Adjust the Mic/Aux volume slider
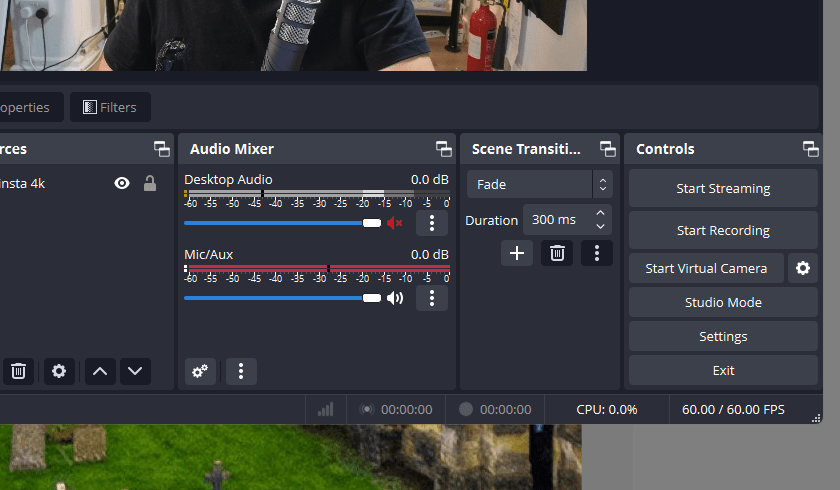 [x=282, y=298]
